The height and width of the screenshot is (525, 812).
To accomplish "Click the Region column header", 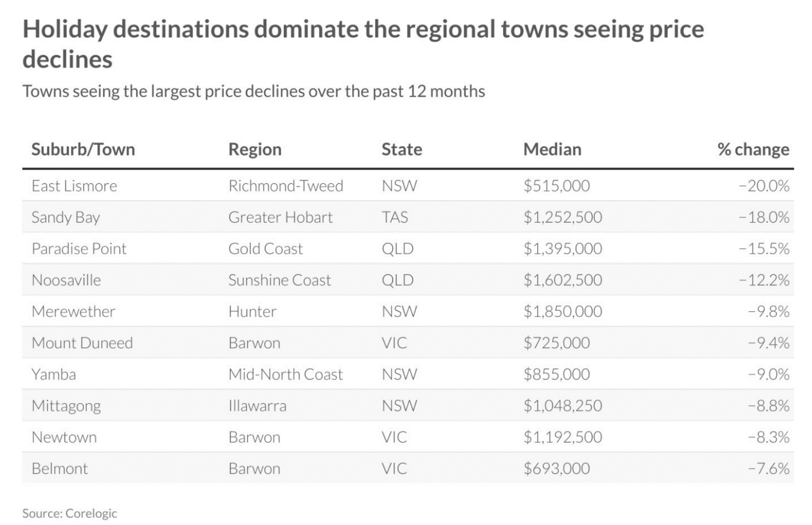I will click(x=255, y=149).
